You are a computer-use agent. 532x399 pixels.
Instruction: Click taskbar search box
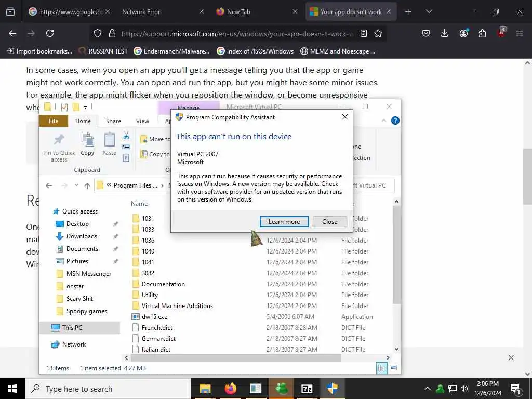point(108,389)
